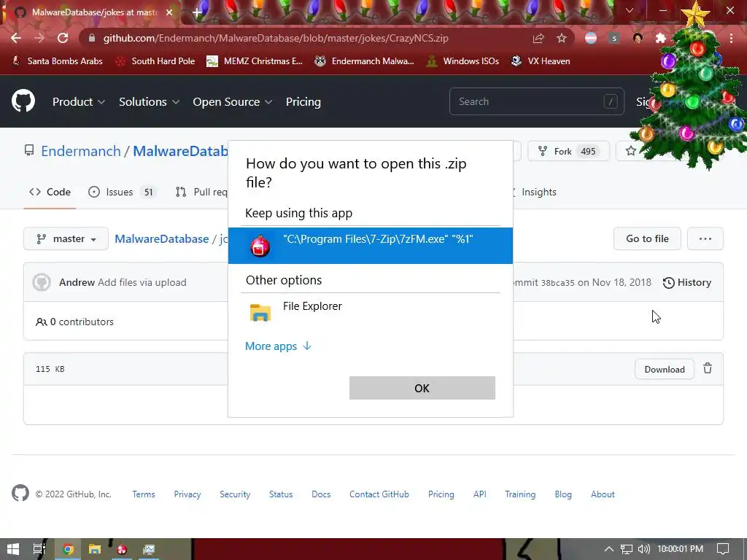Expand the Open Source menu
The height and width of the screenshot is (560, 747).
tap(233, 101)
